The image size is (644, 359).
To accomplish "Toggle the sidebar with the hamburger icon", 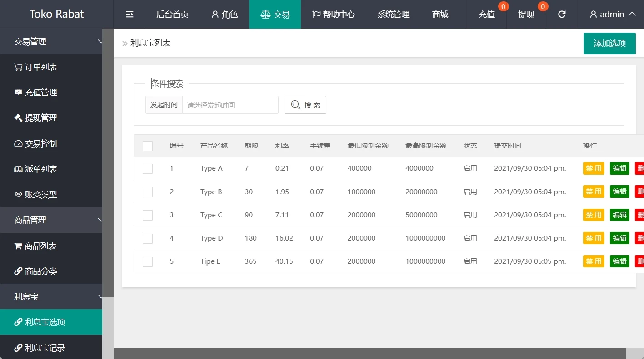I will [x=129, y=14].
